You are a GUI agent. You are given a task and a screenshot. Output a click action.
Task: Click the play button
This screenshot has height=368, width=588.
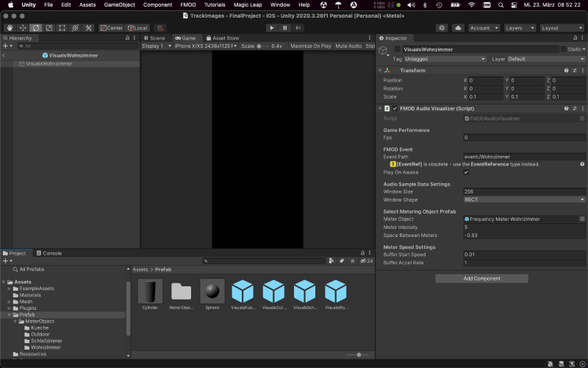point(271,28)
